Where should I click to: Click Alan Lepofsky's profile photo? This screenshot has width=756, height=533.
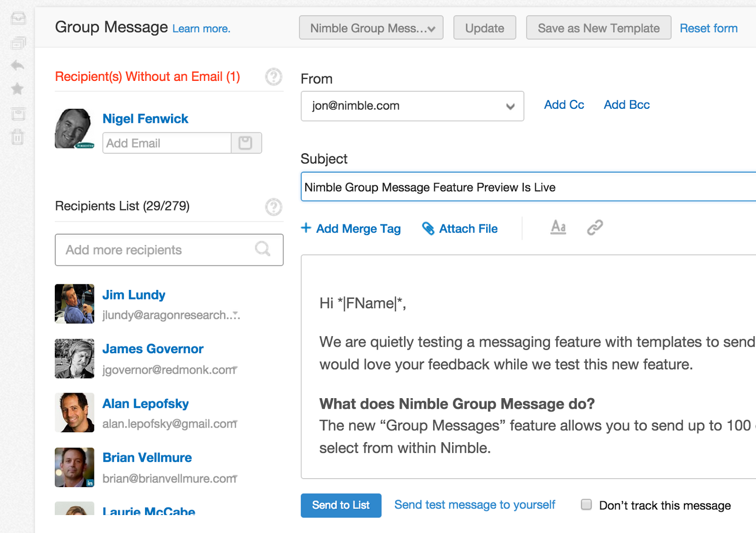[75, 412]
